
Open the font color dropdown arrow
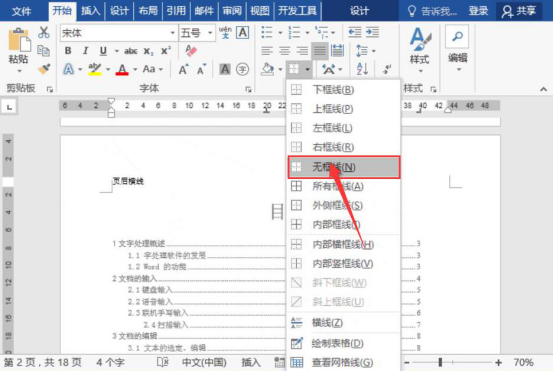135,69
